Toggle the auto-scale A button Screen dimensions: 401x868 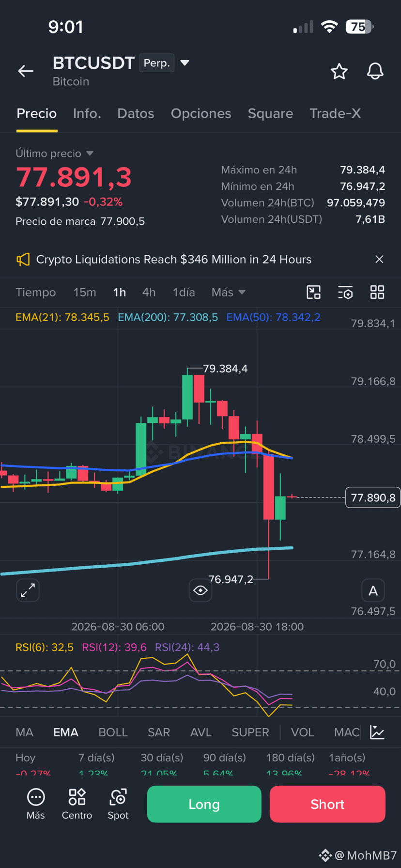373,590
